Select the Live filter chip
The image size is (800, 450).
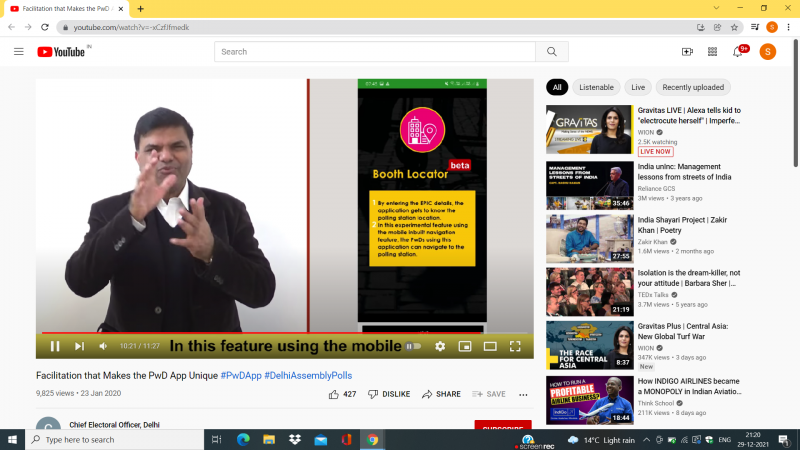coord(638,87)
